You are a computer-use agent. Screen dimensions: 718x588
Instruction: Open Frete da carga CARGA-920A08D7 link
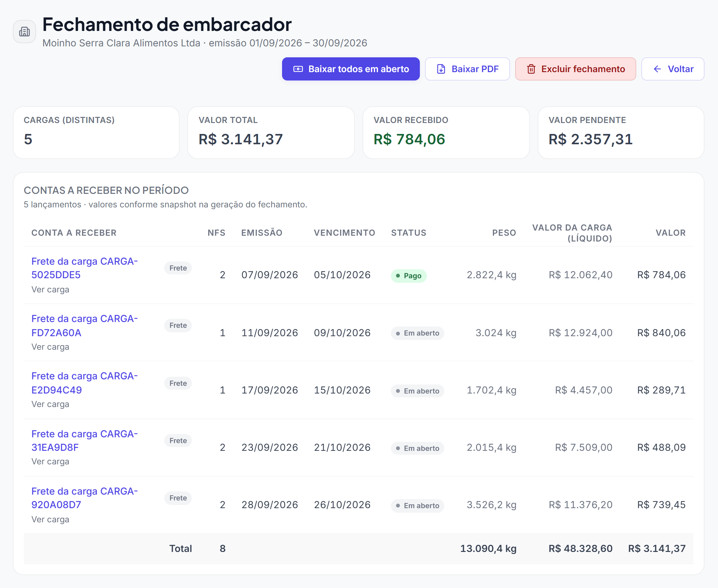pos(84,498)
